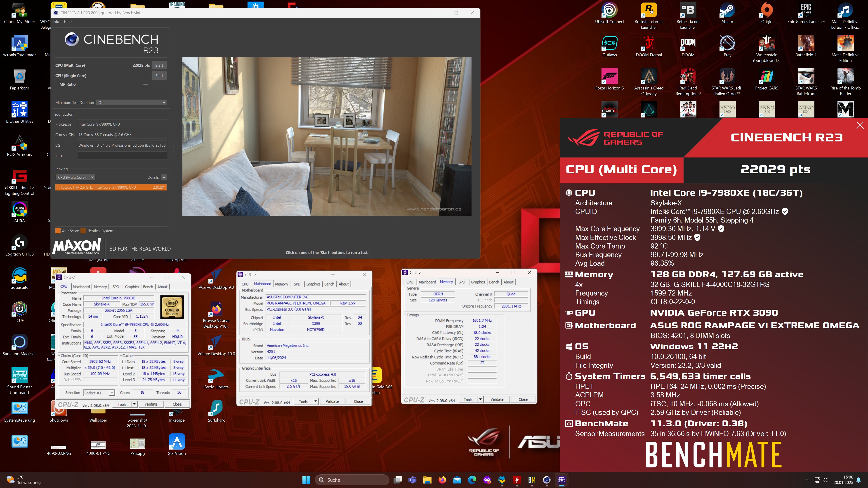Click Tools in CPU-Z Memory window
The image size is (868, 488).
pos(468,399)
